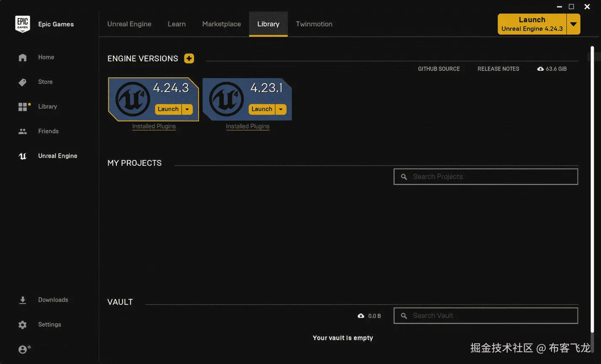Image resolution: width=601 pixels, height=364 pixels.
Task: Launch engine version 4.23.1 from its card
Action: pos(262,109)
